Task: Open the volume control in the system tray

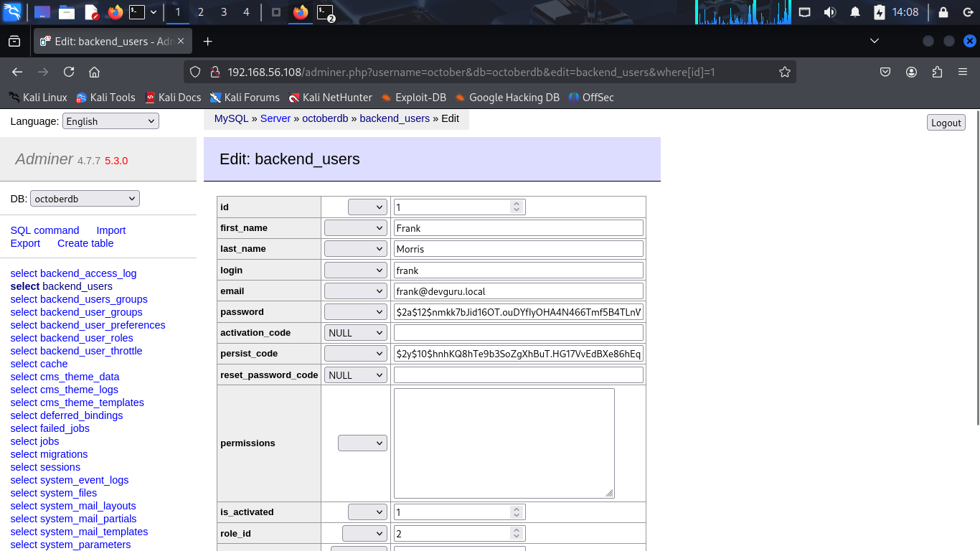Action: (x=829, y=12)
